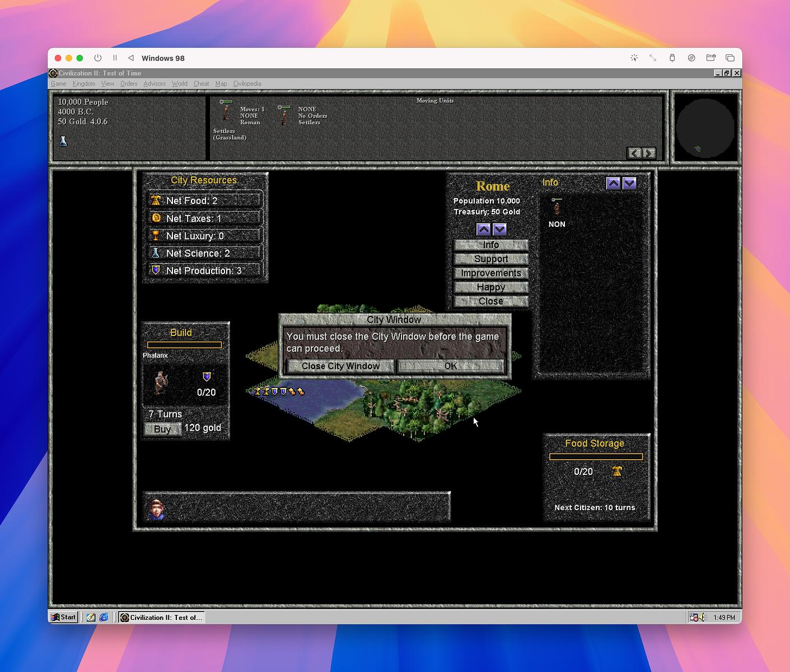Click the Info button in Rome panel

coord(491,245)
